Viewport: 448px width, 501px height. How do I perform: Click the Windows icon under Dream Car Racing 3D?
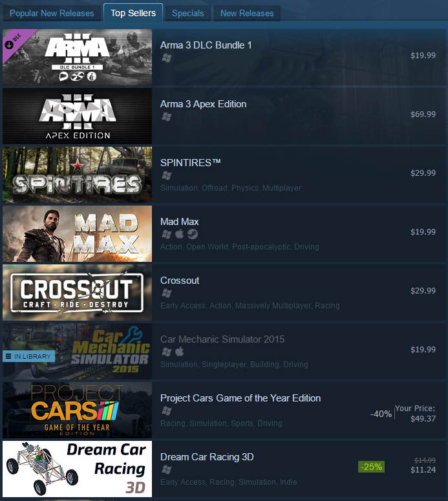pyautogui.click(x=167, y=469)
